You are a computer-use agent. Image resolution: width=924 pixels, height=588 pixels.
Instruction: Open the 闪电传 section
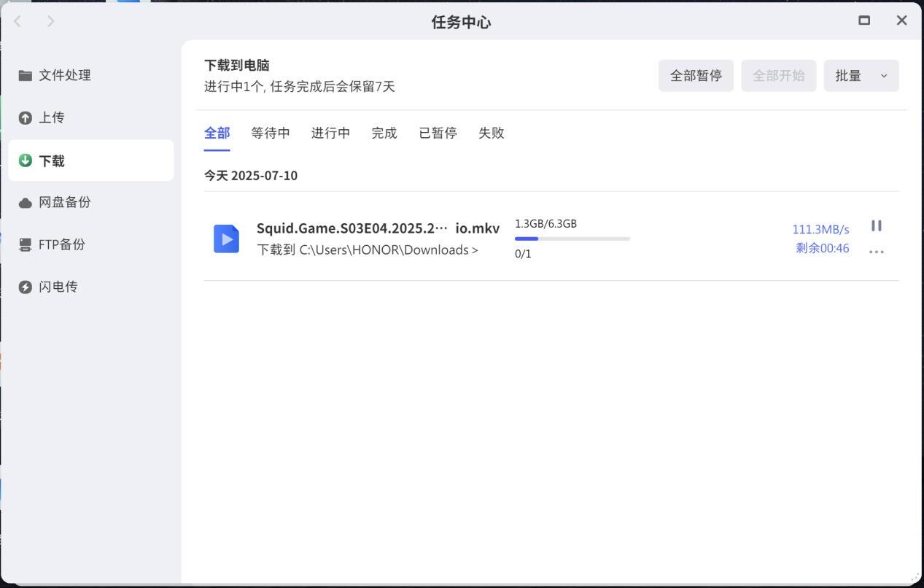[90, 287]
